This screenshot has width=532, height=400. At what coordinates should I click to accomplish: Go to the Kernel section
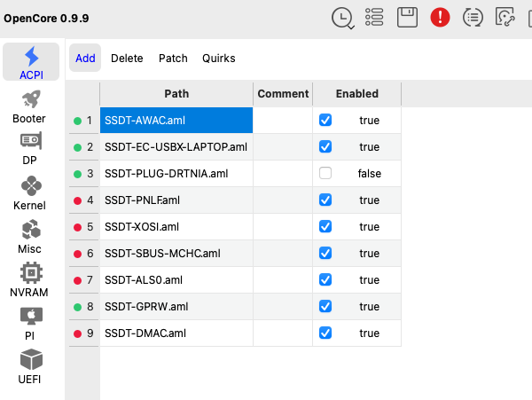pyautogui.click(x=29, y=192)
